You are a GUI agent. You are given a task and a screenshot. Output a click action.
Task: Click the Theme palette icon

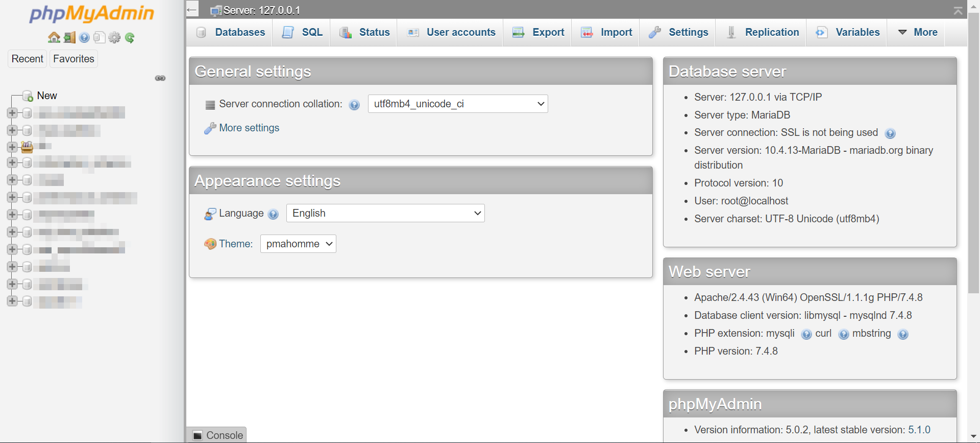click(210, 244)
